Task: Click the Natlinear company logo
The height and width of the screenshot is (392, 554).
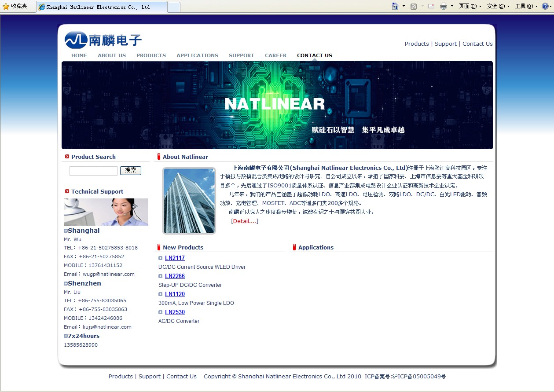Action: click(x=103, y=40)
